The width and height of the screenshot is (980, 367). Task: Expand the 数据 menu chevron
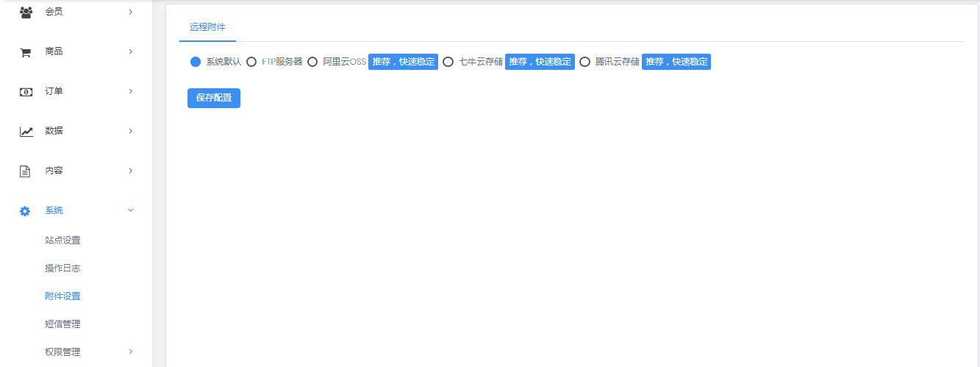pos(131,131)
